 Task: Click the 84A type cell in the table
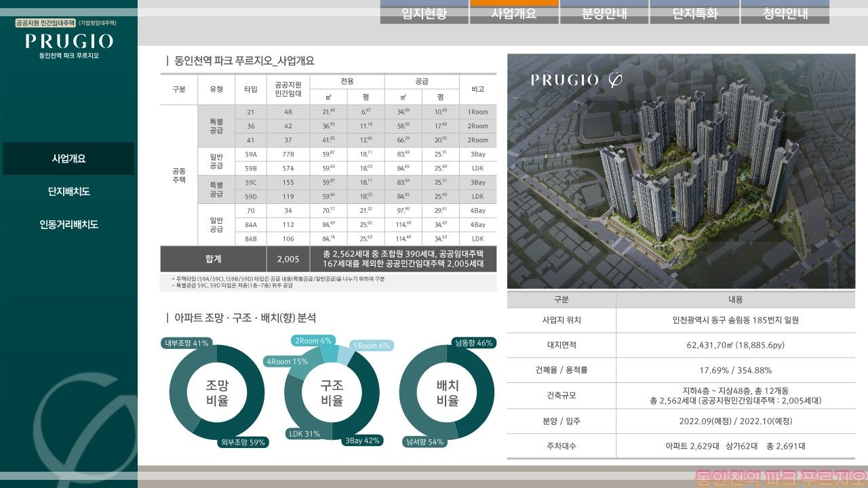click(251, 224)
